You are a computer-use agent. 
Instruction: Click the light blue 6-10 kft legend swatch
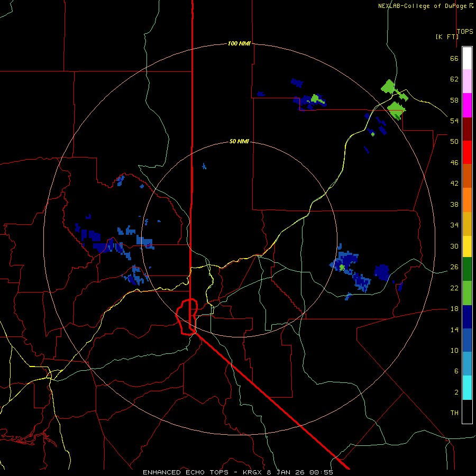tap(467, 364)
